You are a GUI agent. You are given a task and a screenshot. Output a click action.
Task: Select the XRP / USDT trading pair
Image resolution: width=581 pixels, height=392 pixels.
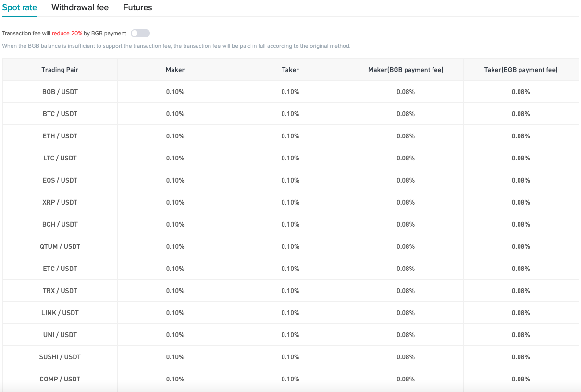coord(60,202)
